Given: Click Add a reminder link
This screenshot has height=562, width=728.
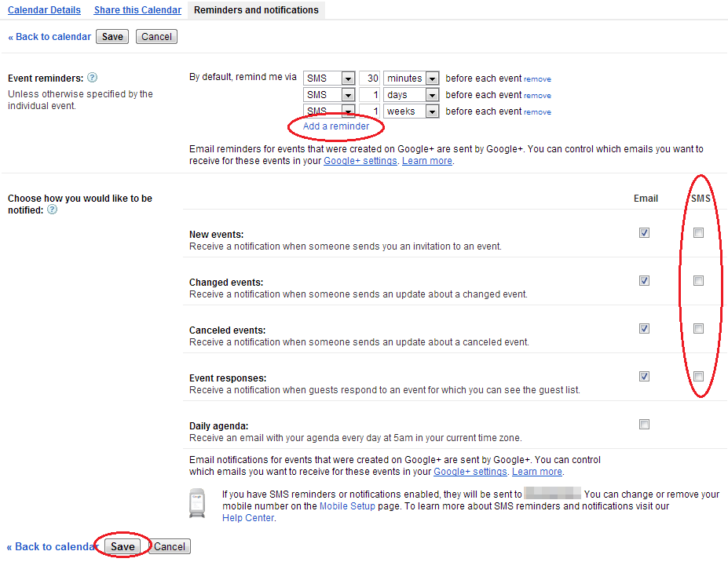Looking at the screenshot, I should click(x=336, y=126).
